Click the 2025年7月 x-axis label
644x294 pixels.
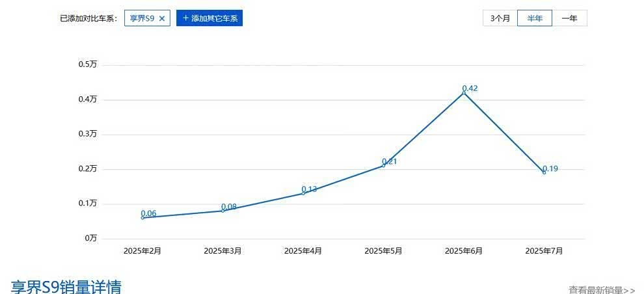[x=544, y=251]
